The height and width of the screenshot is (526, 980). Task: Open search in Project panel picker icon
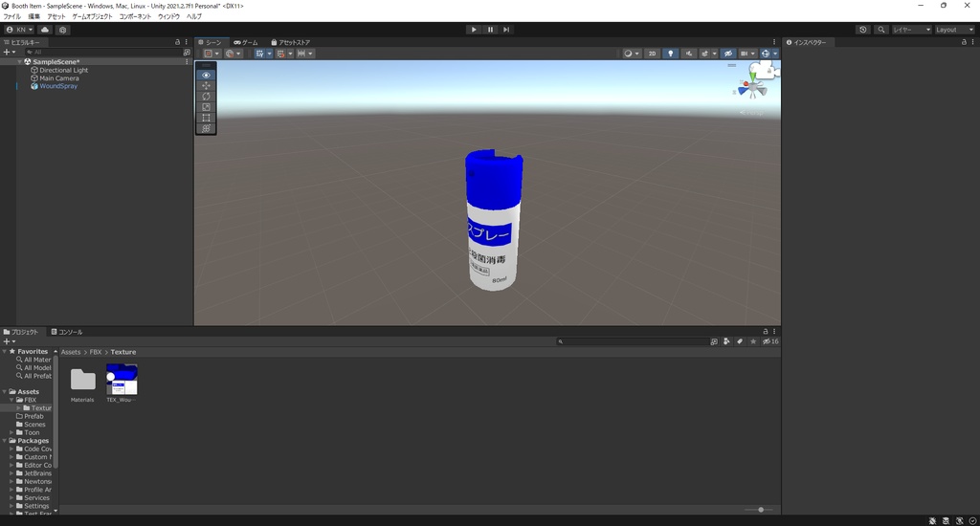714,341
